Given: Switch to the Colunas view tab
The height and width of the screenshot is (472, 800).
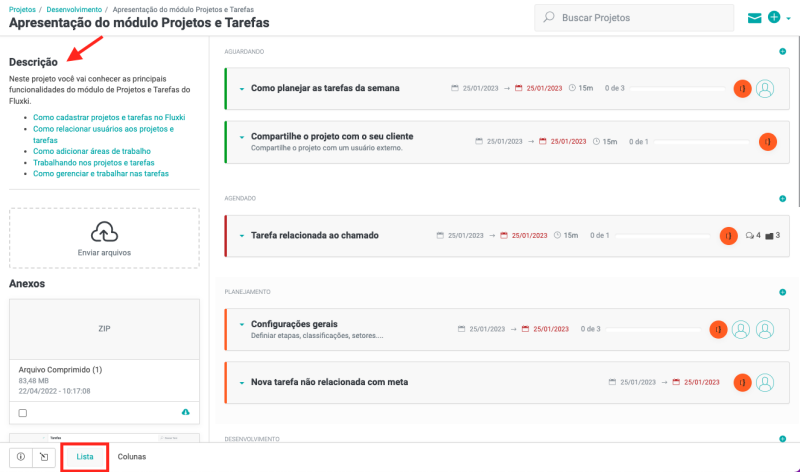Looking at the screenshot, I should (x=132, y=457).
